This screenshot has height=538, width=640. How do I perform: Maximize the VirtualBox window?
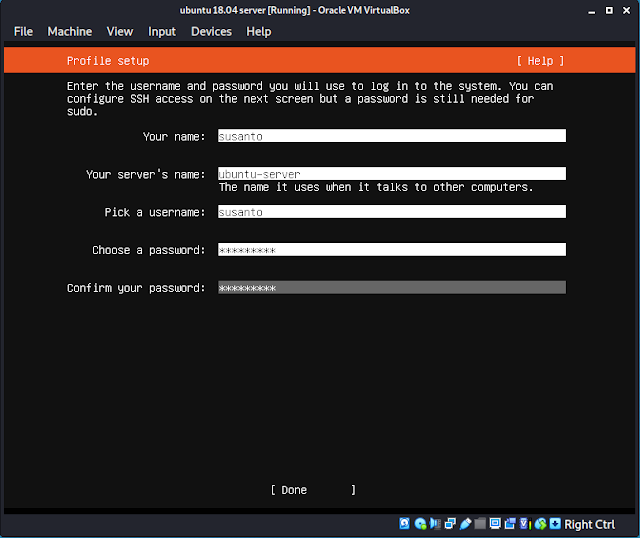[x=609, y=11]
